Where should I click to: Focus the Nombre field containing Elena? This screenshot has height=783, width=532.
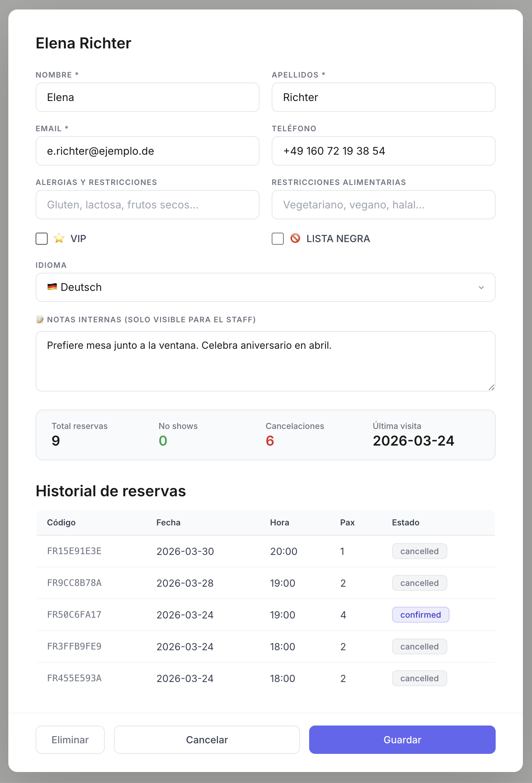148,97
